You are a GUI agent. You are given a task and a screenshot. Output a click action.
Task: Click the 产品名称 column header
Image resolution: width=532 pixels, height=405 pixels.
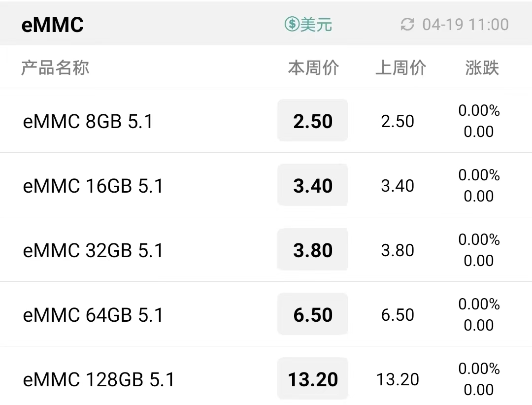[x=55, y=67]
